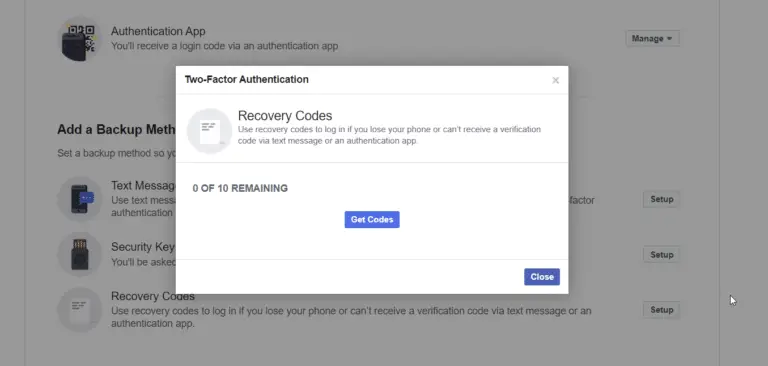Image resolution: width=768 pixels, height=366 pixels.
Task: Dismiss the Two-Factor Authentication dialog via X
Action: click(x=555, y=80)
